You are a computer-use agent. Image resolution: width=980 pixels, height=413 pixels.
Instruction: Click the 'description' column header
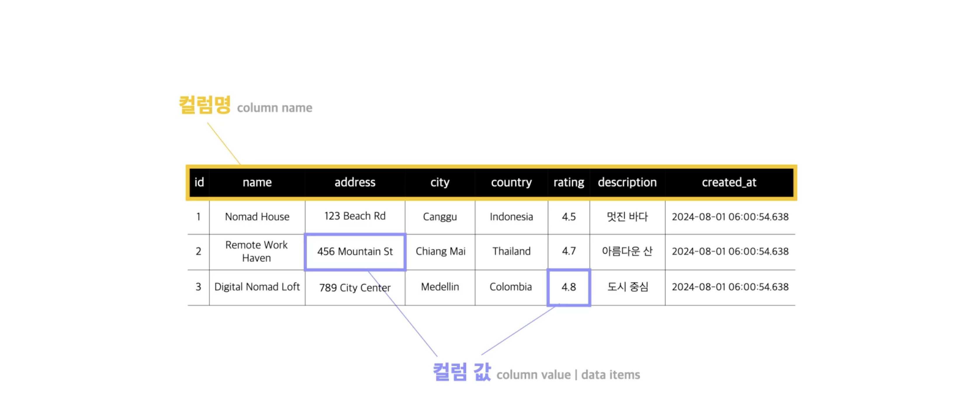tap(627, 183)
